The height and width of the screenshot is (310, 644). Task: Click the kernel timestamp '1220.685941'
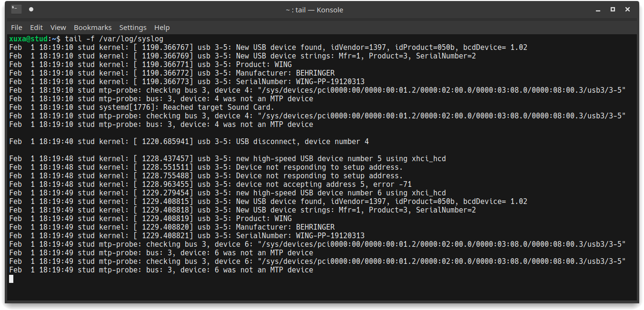point(166,141)
